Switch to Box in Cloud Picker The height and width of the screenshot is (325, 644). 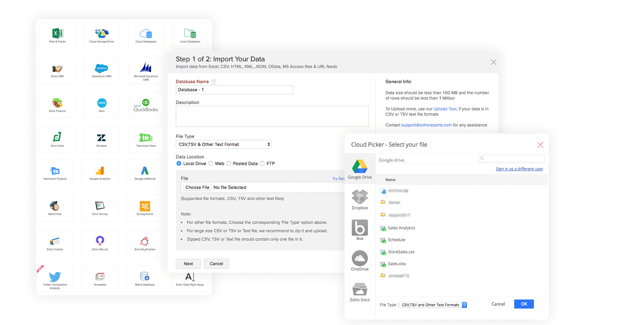pyautogui.click(x=360, y=230)
